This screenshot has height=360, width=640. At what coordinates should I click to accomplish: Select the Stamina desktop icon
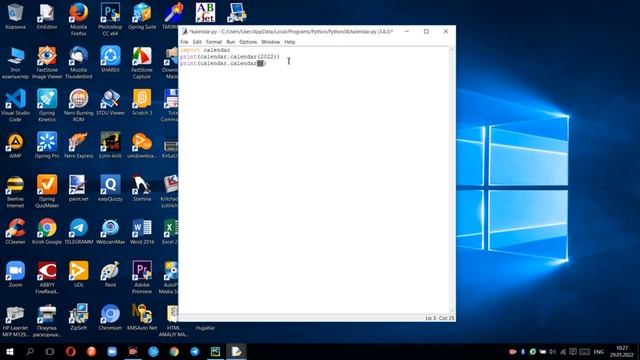point(142,188)
